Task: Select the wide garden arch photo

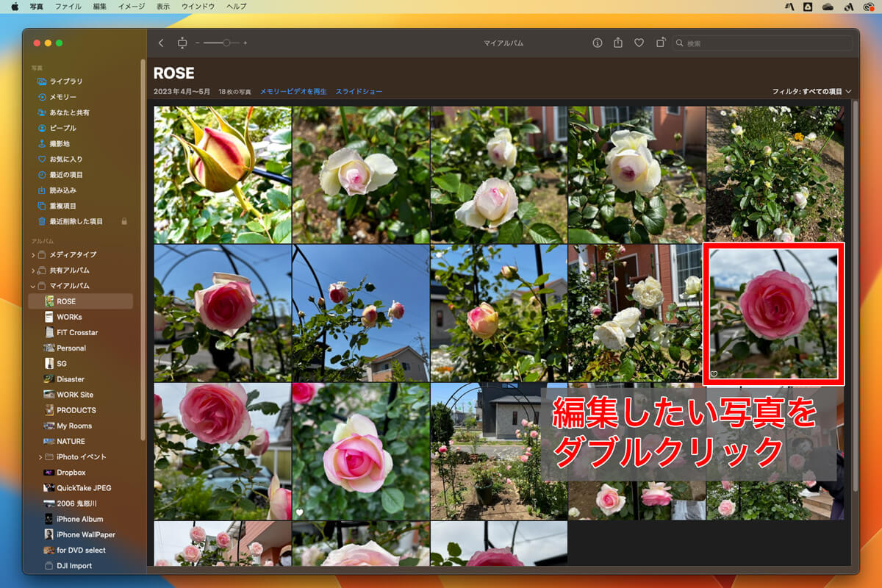Action: (x=499, y=451)
